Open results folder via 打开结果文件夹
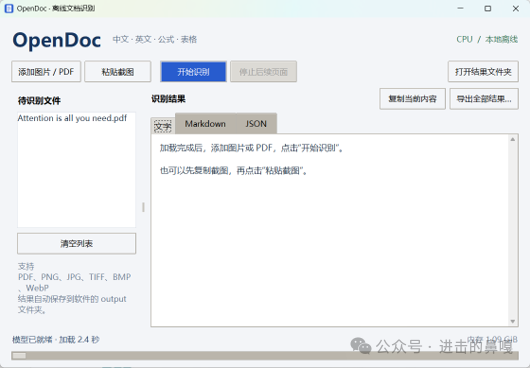The image size is (530, 368). 483,72
